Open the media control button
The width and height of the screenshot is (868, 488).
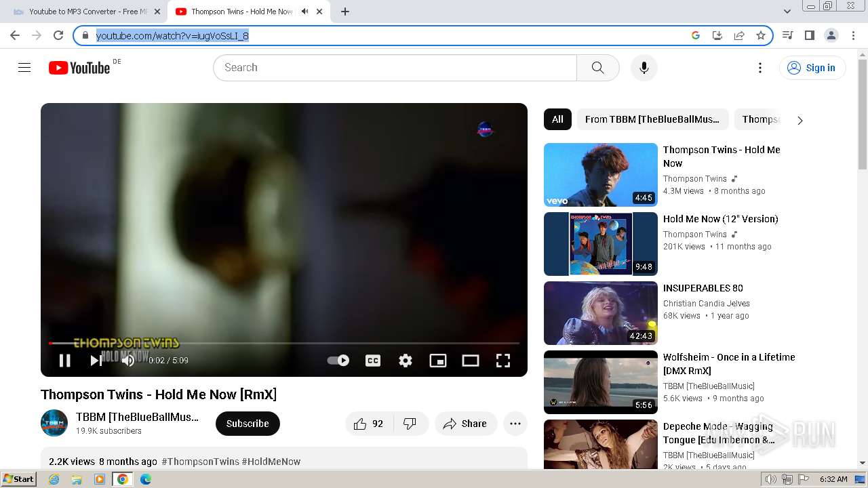(x=788, y=35)
